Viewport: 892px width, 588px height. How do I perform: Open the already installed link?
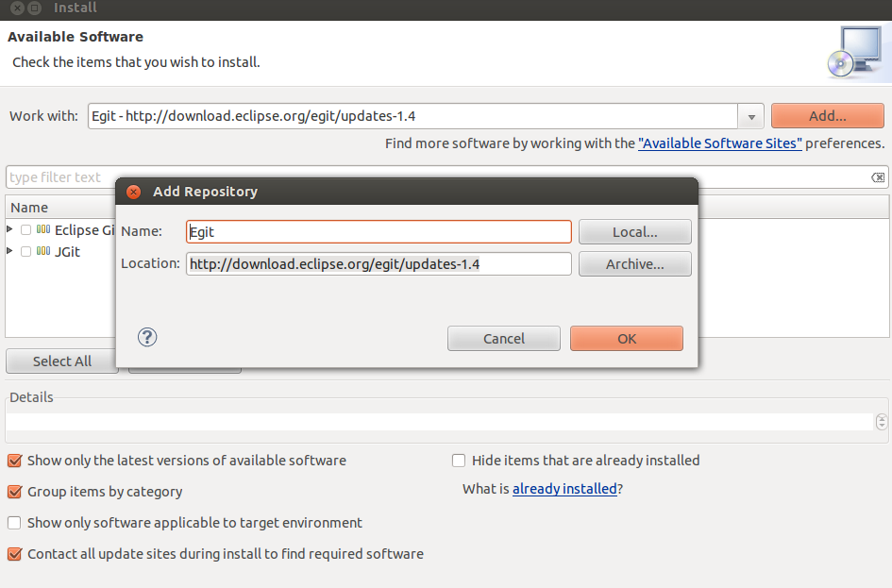[564, 489]
